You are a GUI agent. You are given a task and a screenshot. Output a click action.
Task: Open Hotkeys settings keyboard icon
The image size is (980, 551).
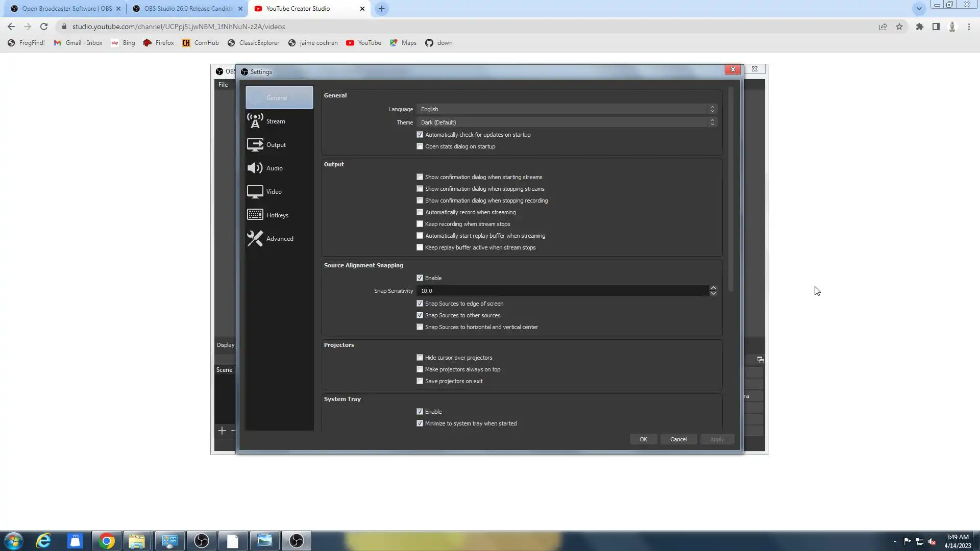click(x=255, y=215)
